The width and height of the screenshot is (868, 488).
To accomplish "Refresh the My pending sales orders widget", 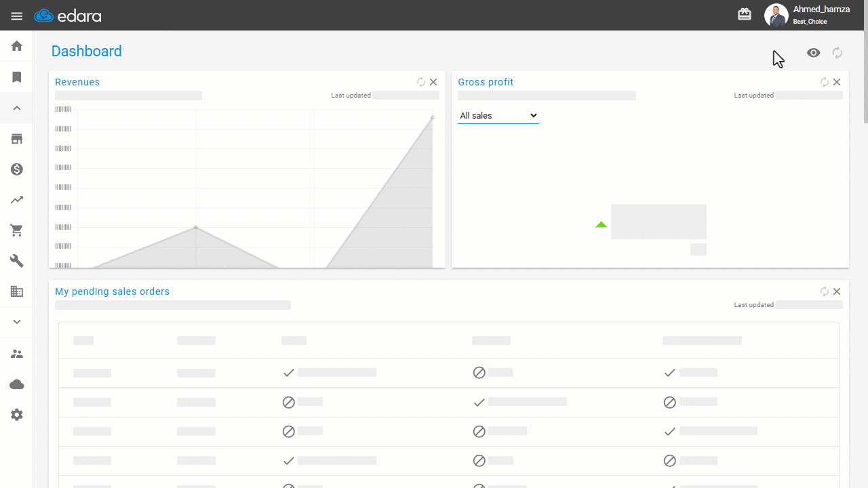I will tap(825, 291).
